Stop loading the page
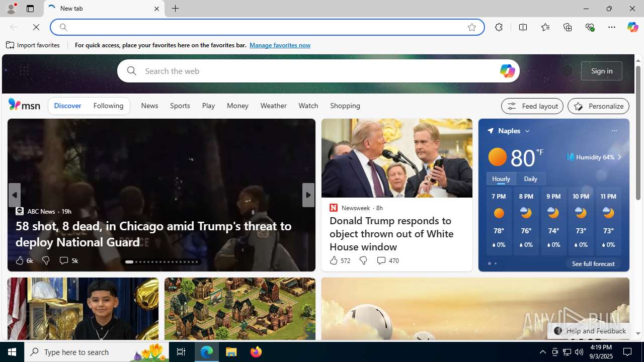The image size is (644, 362). (36, 27)
